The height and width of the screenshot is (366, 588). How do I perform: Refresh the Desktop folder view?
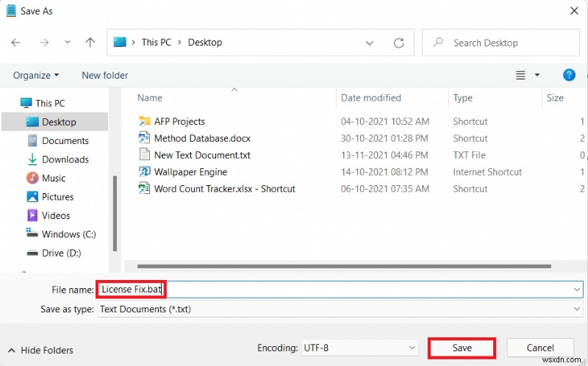point(398,43)
